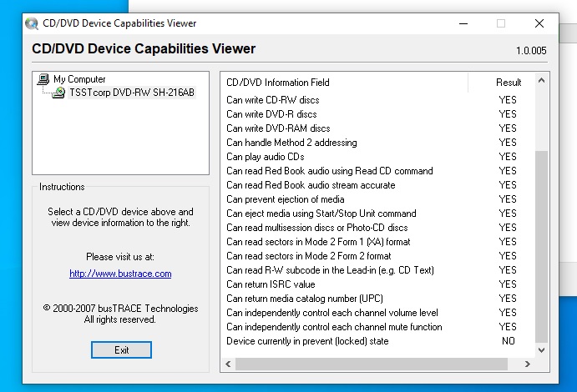Image resolution: width=577 pixels, height=392 pixels.
Task: Minimize the Capabilities Viewer window
Action: [x=463, y=23]
